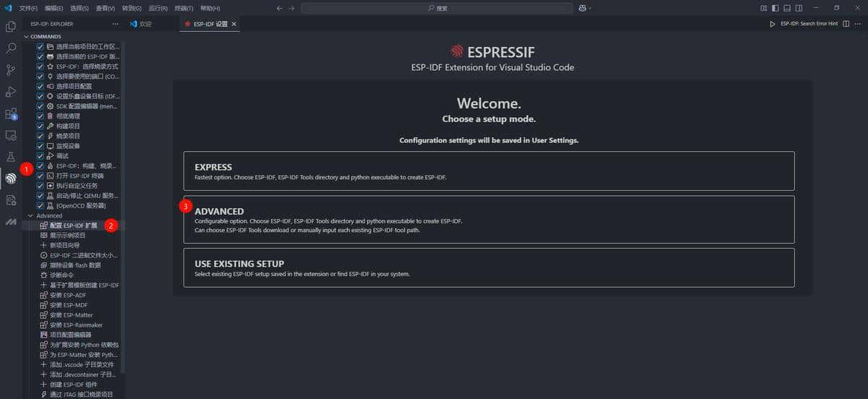The width and height of the screenshot is (868, 399).
Task: Open editor more actions ellipsis
Action: (x=859, y=24)
